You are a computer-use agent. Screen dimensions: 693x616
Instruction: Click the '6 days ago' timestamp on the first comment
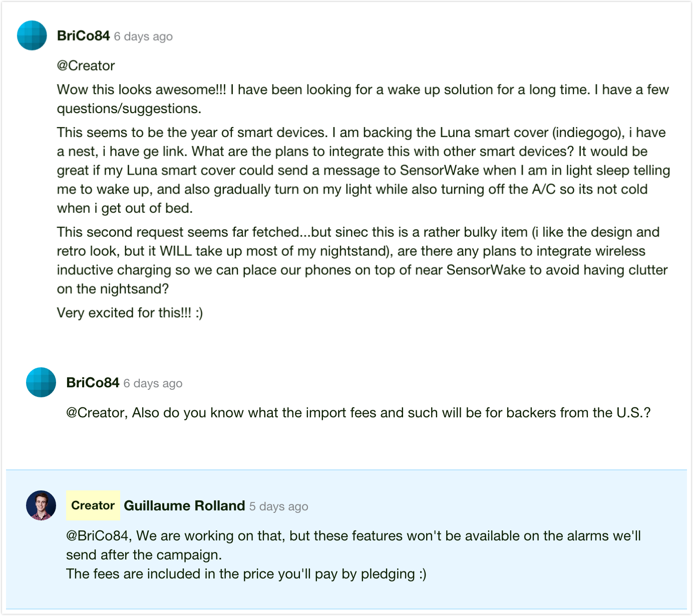[143, 37]
